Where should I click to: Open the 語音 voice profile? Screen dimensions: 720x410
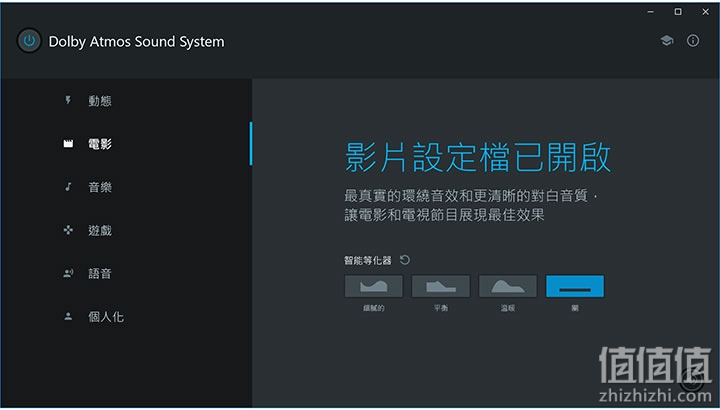(x=126, y=273)
